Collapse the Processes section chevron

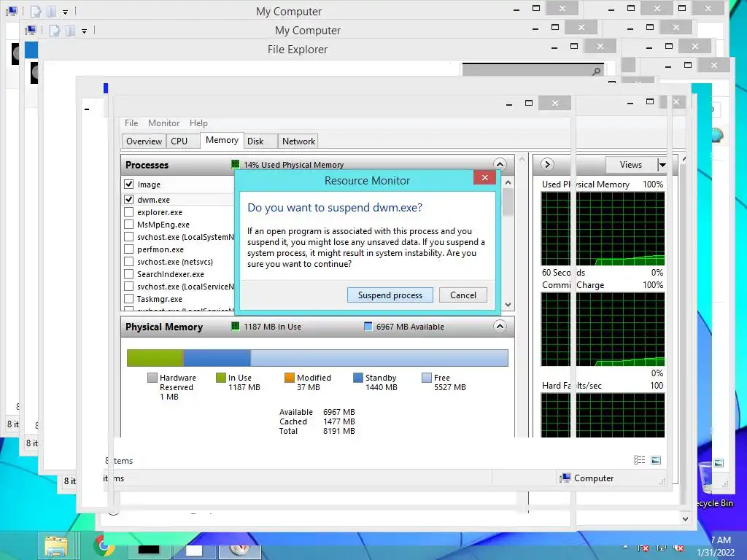coord(500,164)
